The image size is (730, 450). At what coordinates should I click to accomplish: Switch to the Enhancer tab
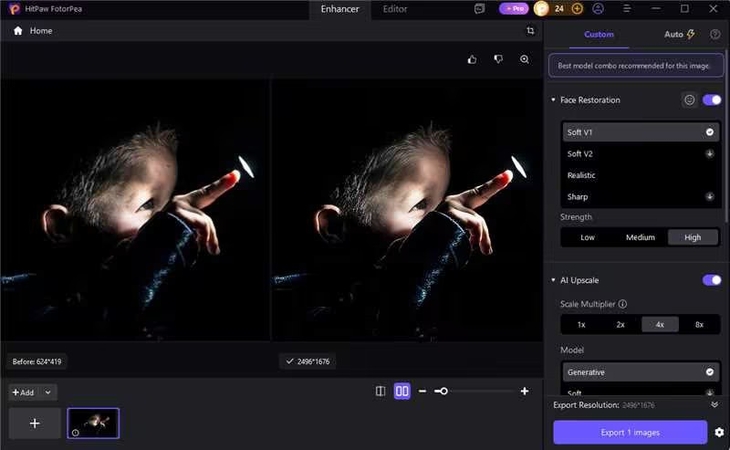tap(340, 9)
